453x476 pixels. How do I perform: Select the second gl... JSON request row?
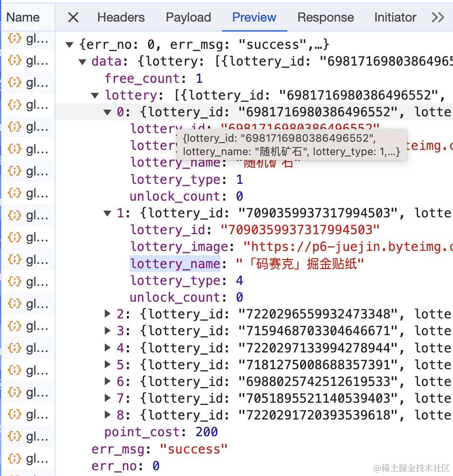(28, 60)
